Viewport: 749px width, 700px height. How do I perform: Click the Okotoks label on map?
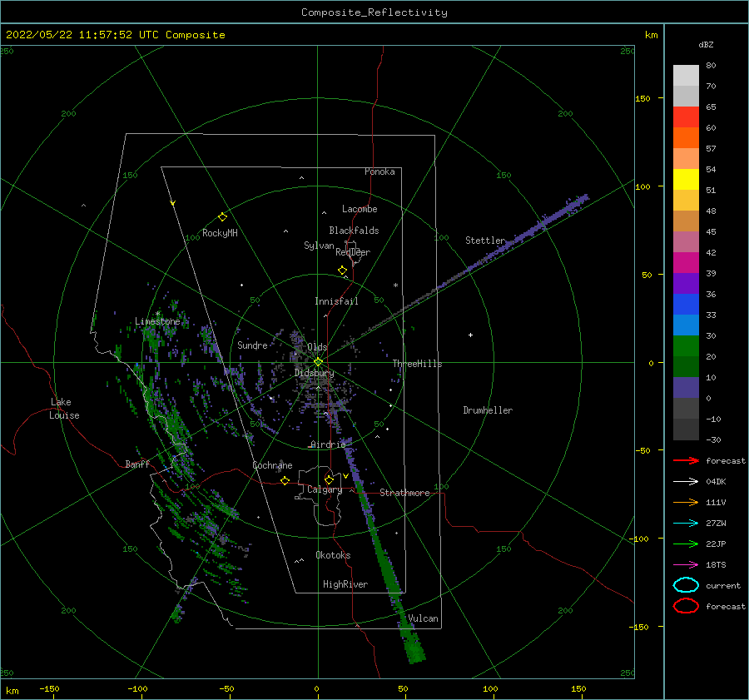333,555
